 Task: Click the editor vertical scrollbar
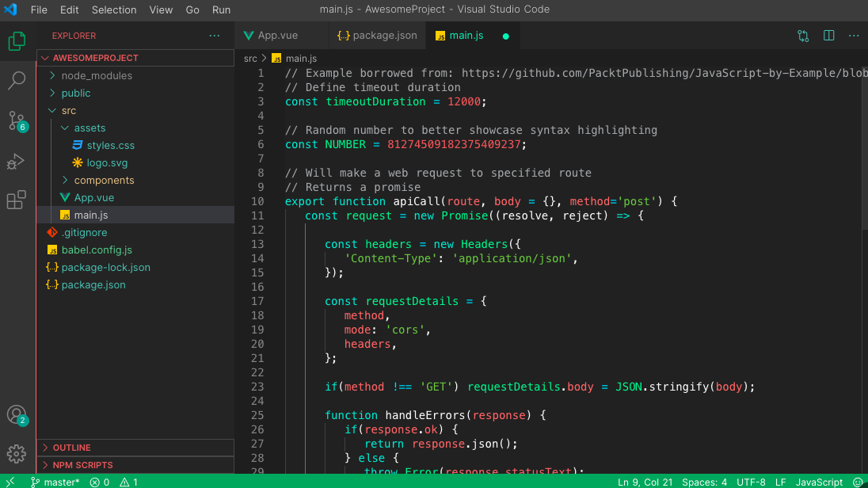click(x=865, y=147)
